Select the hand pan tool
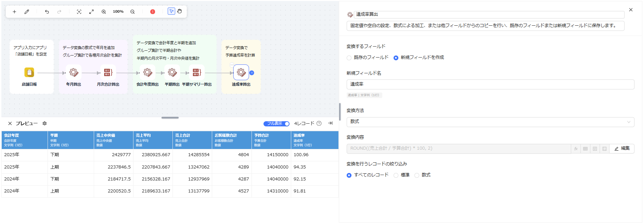 tap(180, 11)
